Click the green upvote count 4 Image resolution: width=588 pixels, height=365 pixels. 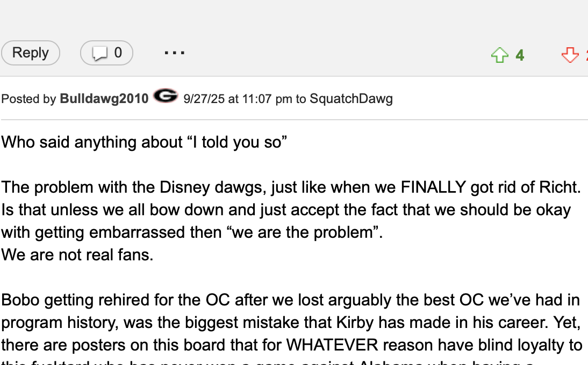[520, 55]
